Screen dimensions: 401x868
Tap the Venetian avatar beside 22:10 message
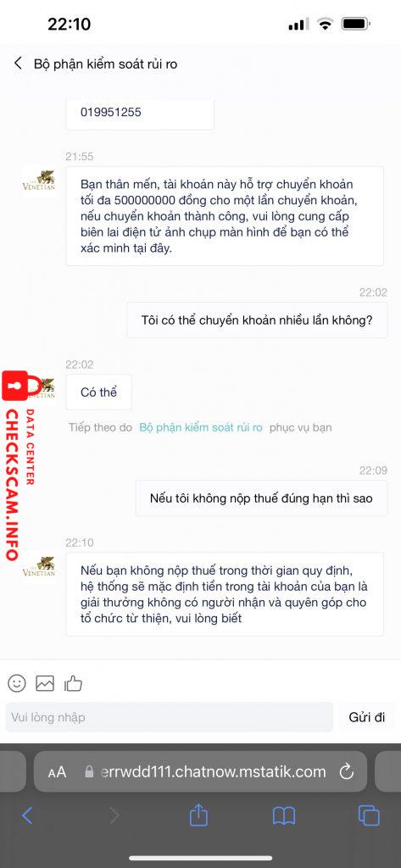[39, 567]
